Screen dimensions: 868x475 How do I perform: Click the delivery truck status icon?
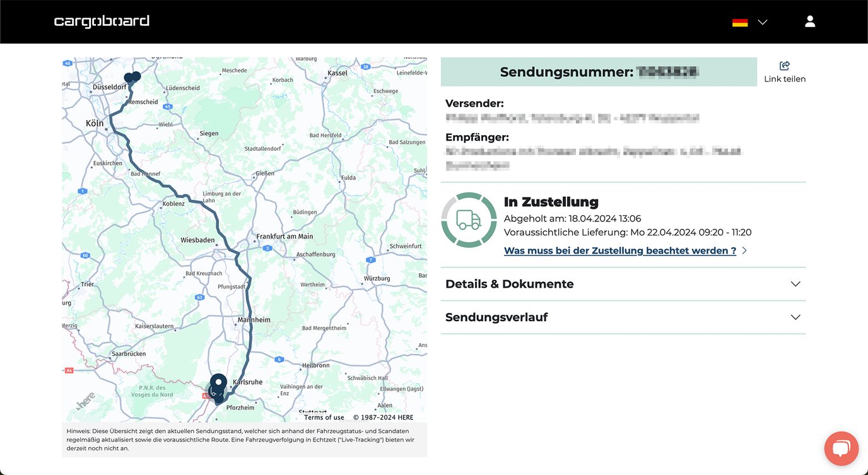click(x=469, y=220)
